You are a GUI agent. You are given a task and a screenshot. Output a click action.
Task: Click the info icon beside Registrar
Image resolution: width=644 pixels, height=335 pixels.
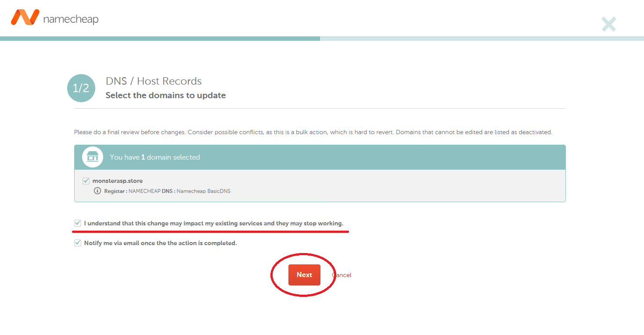click(x=97, y=191)
